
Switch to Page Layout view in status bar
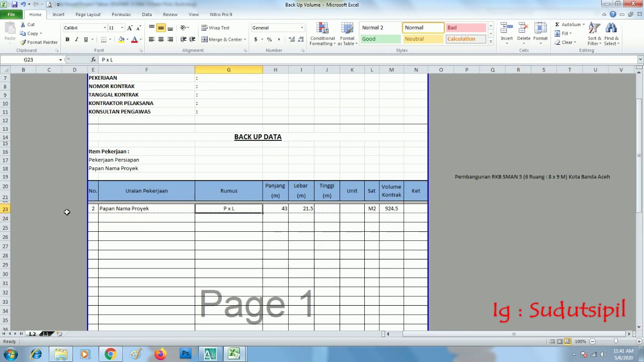point(559,341)
